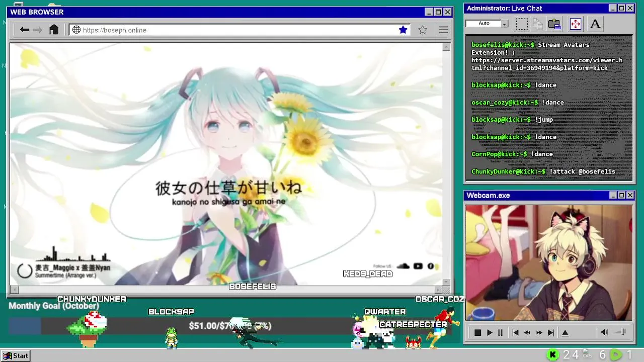The height and width of the screenshot is (362, 644).
Task: Minimize the Webcam.exe window
Action: [x=613, y=195]
